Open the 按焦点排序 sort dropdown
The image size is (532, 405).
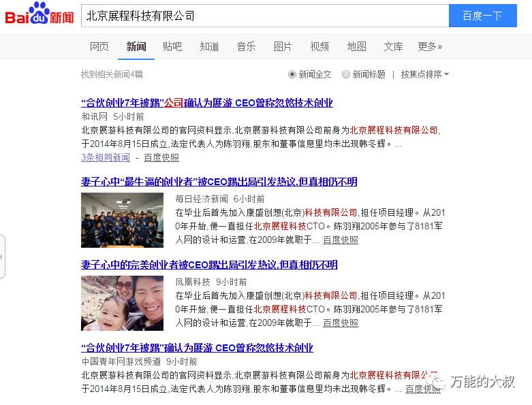click(x=425, y=74)
